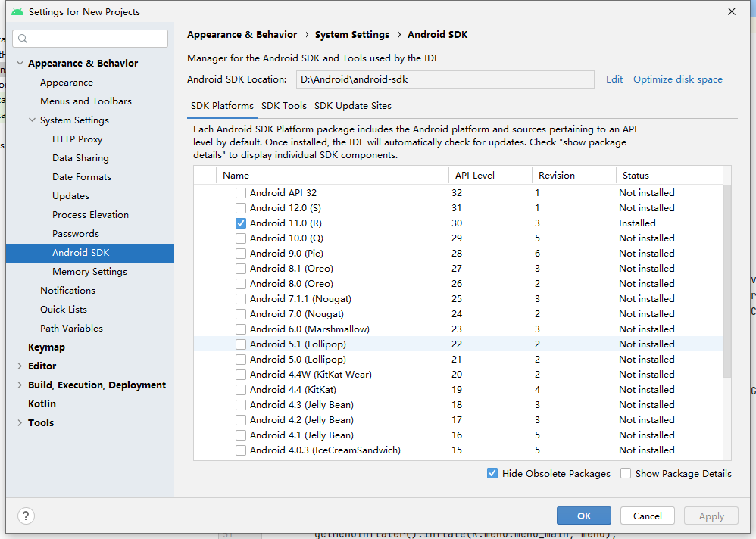The width and height of the screenshot is (756, 539).
Task: Check the Android 6.0 (Marshmallow) checkbox
Action: 241,329
